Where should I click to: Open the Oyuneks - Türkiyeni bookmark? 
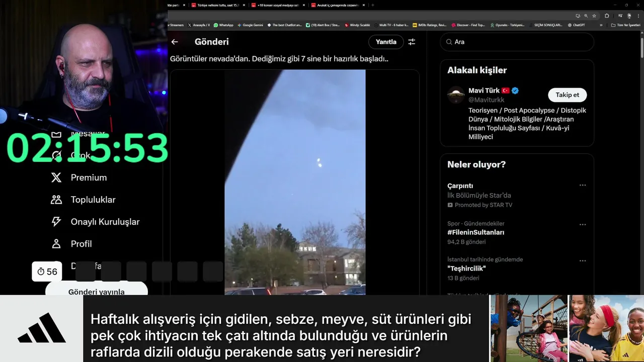point(507,25)
